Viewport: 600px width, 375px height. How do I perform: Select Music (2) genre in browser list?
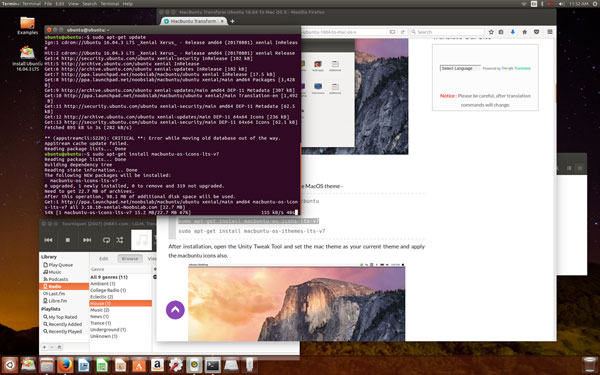tap(121, 310)
